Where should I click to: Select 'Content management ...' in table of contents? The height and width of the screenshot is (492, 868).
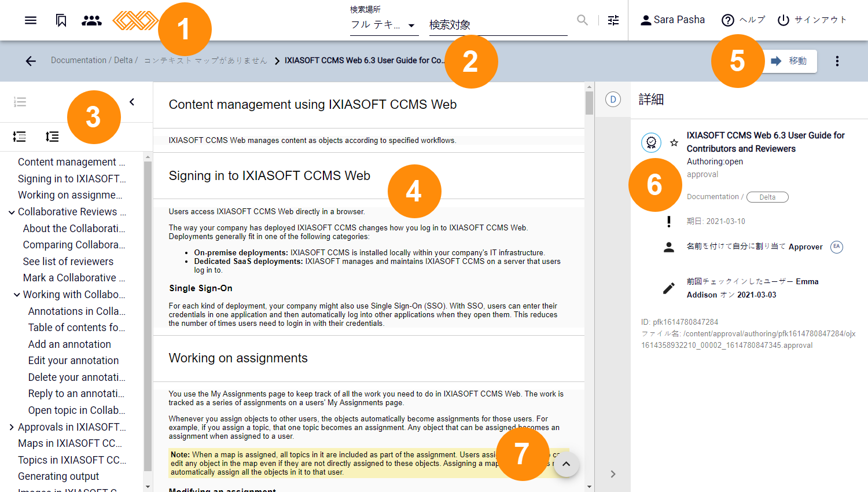pyautogui.click(x=71, y=162)
